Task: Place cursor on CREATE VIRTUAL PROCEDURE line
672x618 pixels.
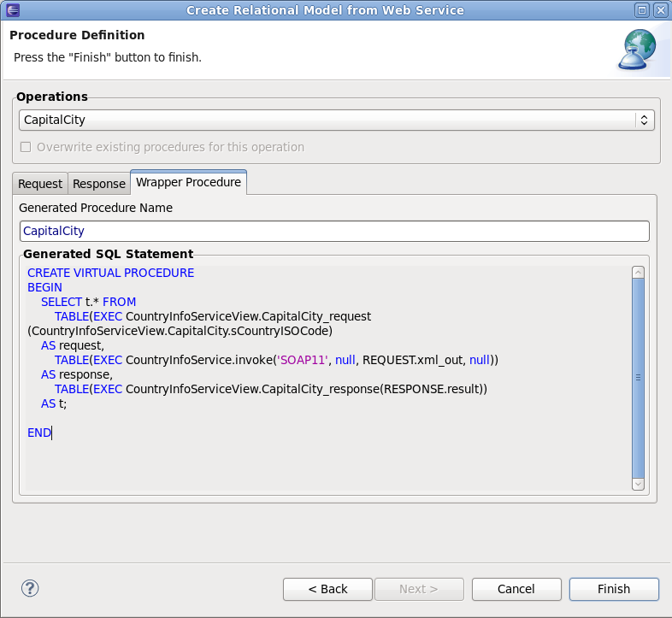Action: (111, 273)
